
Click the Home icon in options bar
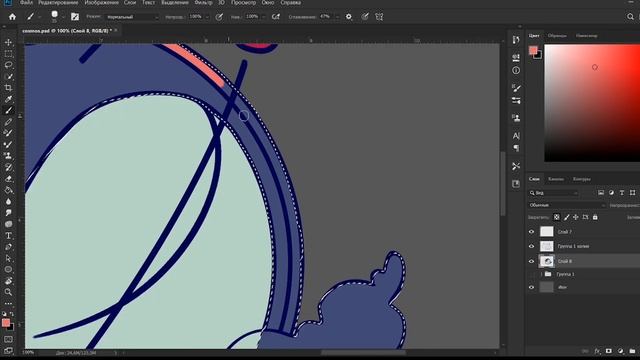tap(12, 17)
